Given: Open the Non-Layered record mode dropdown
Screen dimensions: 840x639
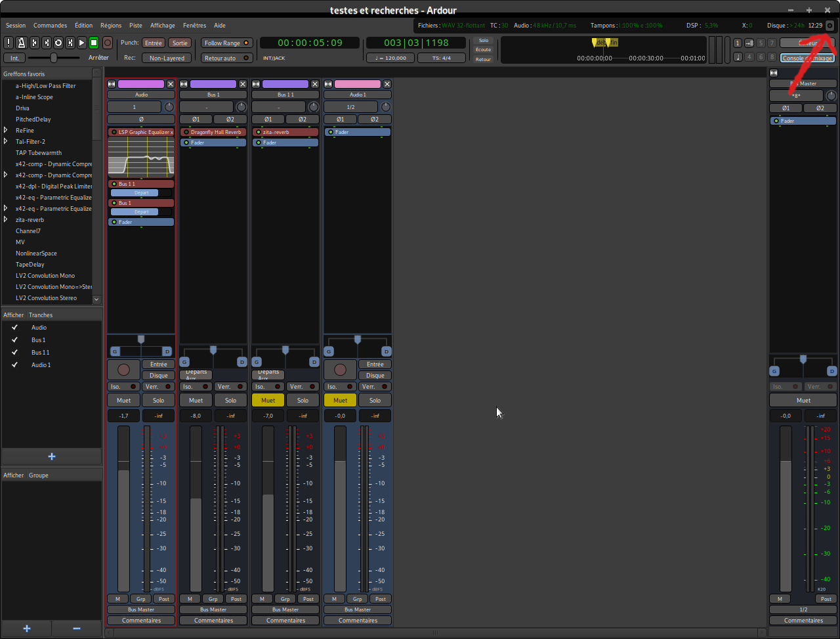Looking at the screenshot, I should [x=167, y=58].
